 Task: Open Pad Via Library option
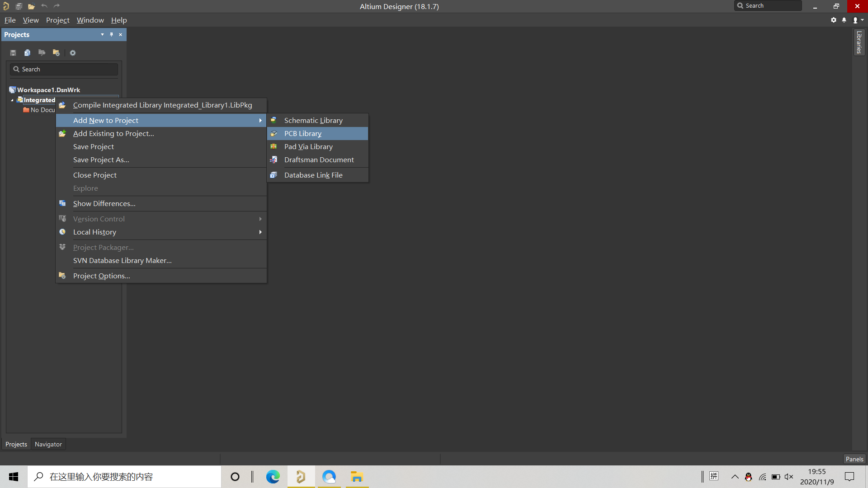308,146
